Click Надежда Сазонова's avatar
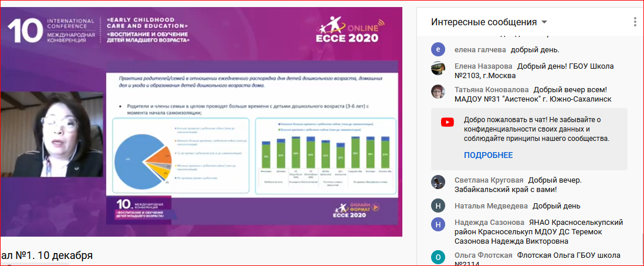Image resolution: width=644 pixels, height=266 pixels. point(438,224)
